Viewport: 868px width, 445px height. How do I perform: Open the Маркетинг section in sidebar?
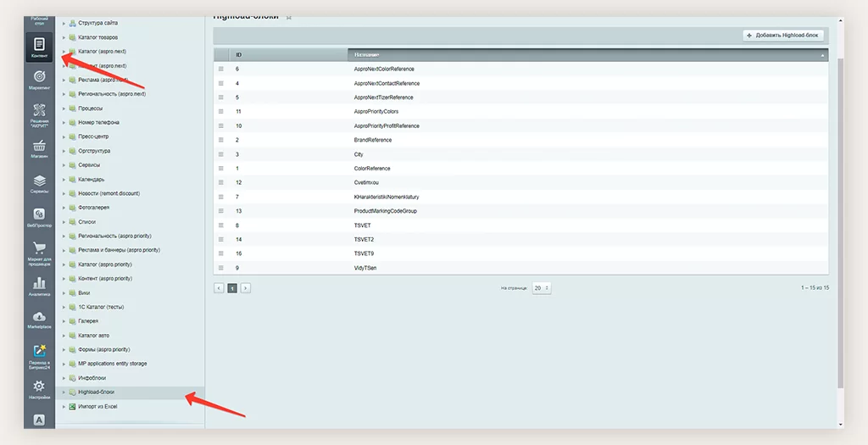click(x=39, y=80)
